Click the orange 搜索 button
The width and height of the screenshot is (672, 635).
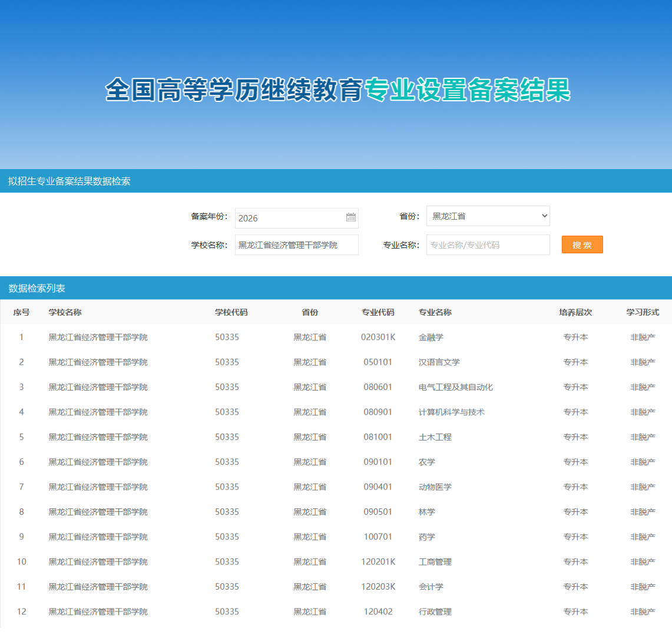click(582, 245)
